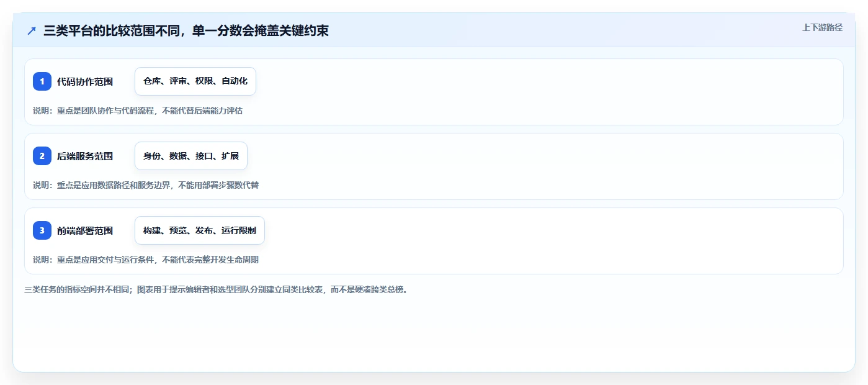Click the 上下游路径 label in the header
This screenshot has height=385, width=868.
click(x=822, y=27)
